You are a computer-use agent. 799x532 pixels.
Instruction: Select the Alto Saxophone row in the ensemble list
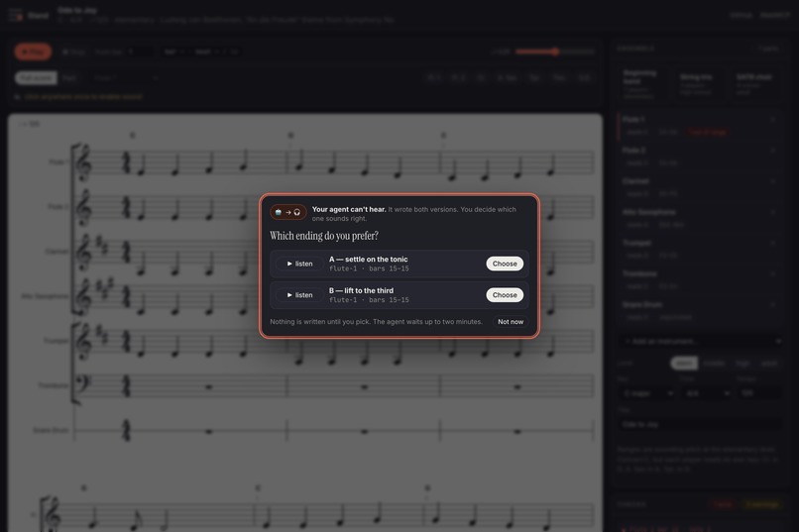698,218
